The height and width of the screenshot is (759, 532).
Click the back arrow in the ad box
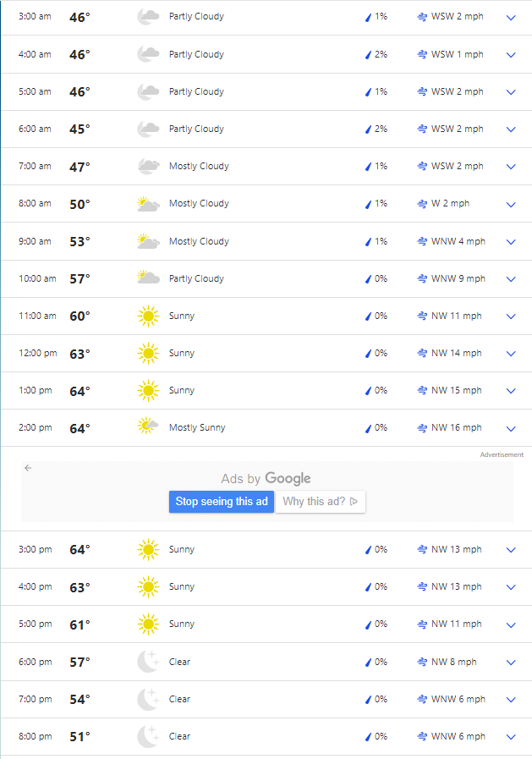[x=28, y=468]
